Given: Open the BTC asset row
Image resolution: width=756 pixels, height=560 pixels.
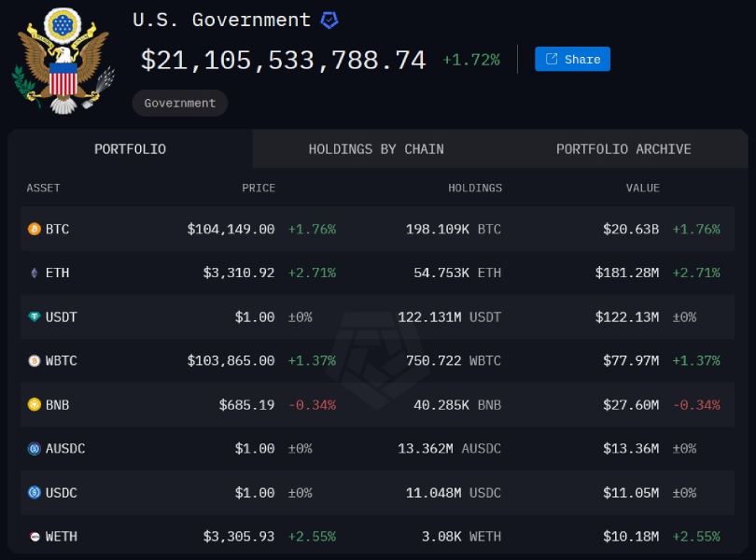Looking at the screenshot, I should click(373, 229).
